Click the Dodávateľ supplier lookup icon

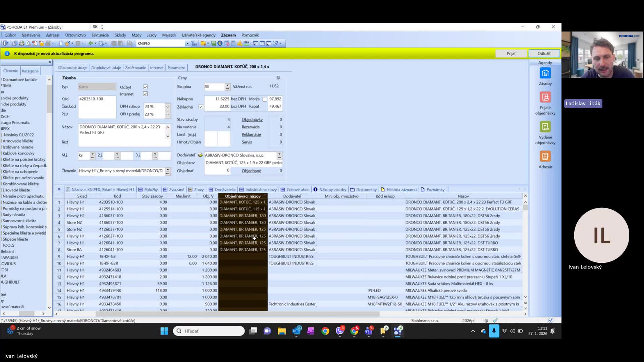(200, 155)
